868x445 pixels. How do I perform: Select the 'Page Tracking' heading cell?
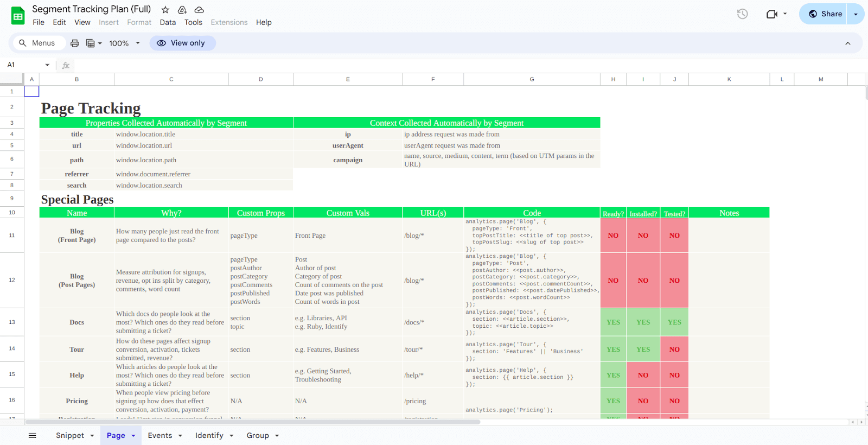[x=91, y=107]
